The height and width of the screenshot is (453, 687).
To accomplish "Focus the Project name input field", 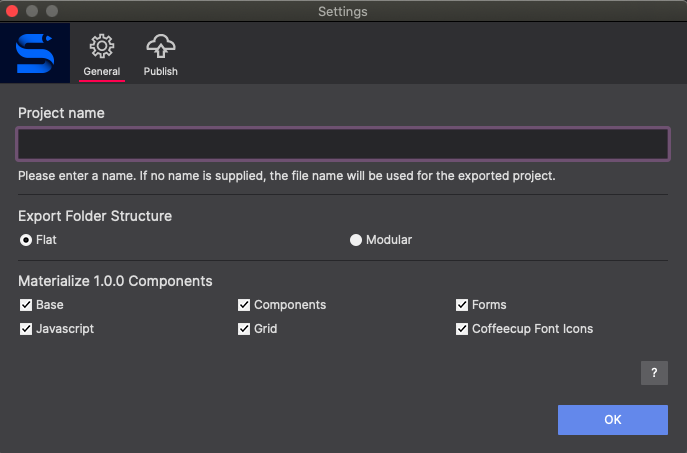I will tap(343, 144).
